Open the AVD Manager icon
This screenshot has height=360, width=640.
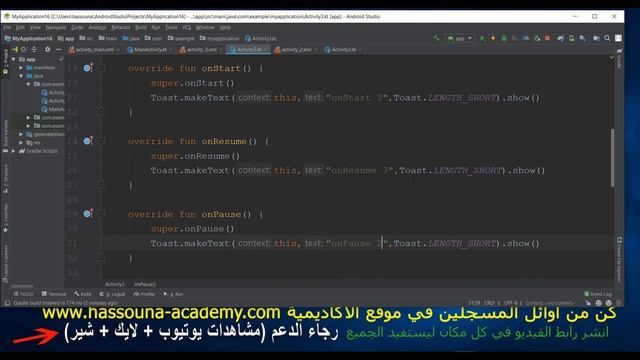coord(571,38)
